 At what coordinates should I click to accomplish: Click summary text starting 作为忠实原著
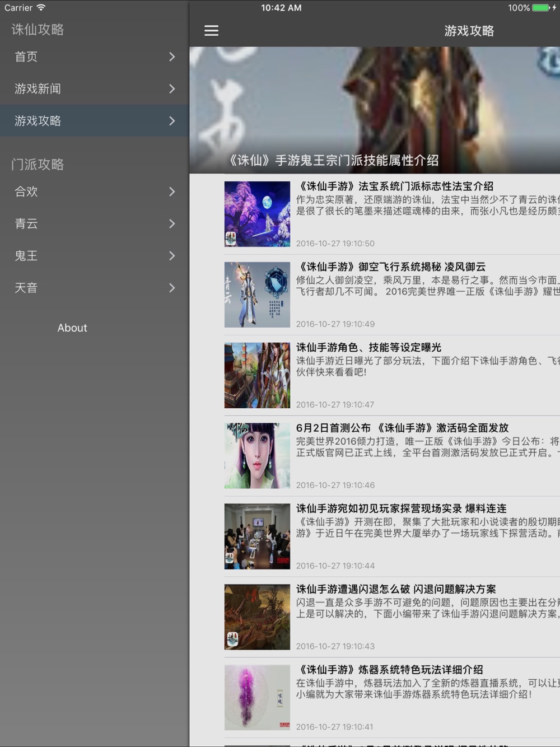428,206
